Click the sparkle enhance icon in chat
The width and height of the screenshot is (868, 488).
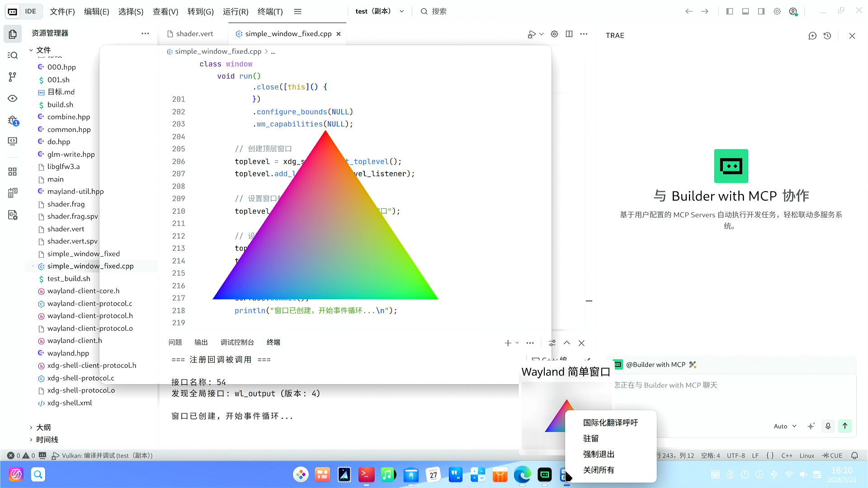click(811, 426)
